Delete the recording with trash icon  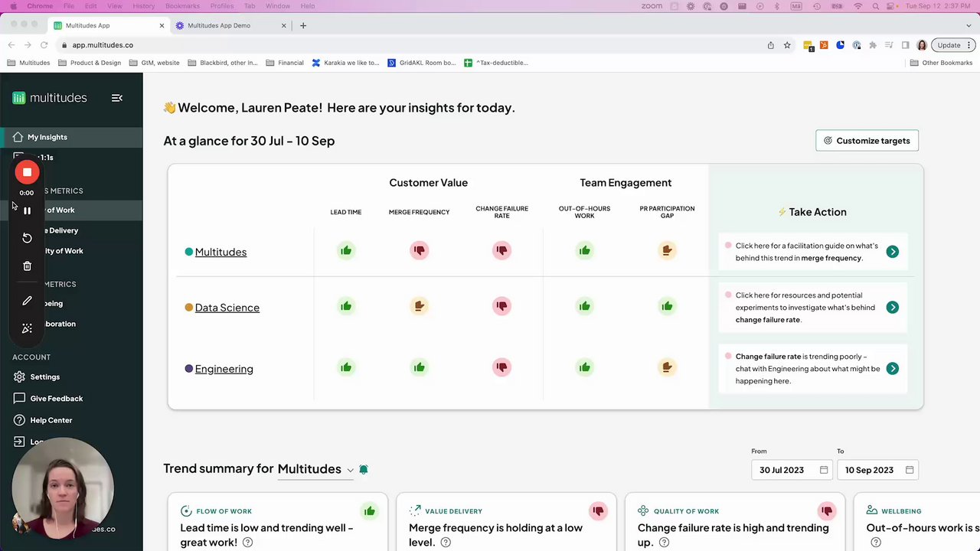click(27, 266)
